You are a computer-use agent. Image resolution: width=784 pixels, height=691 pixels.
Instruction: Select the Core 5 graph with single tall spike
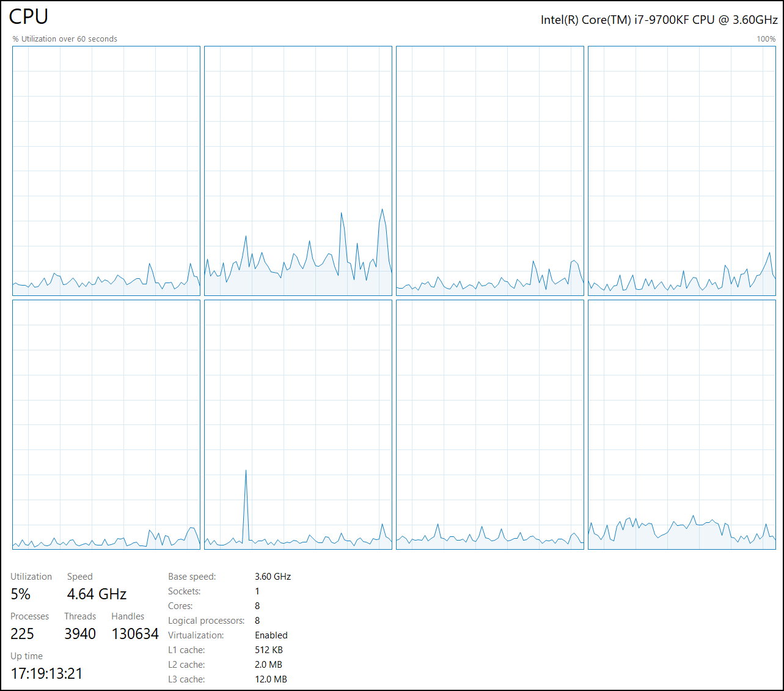[298, 425]
